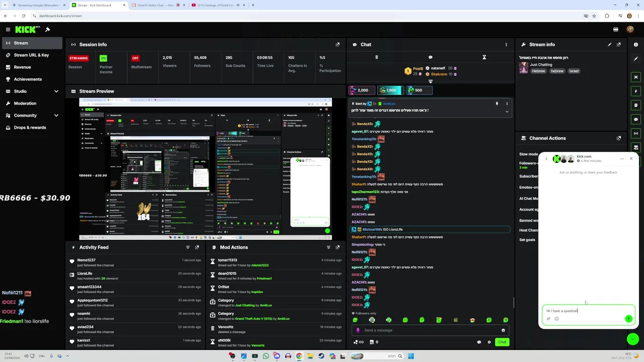Pop out the Session Info panel
Viewport: 644px width, 362px height.
pyautogui.click(x=338, y=44)
